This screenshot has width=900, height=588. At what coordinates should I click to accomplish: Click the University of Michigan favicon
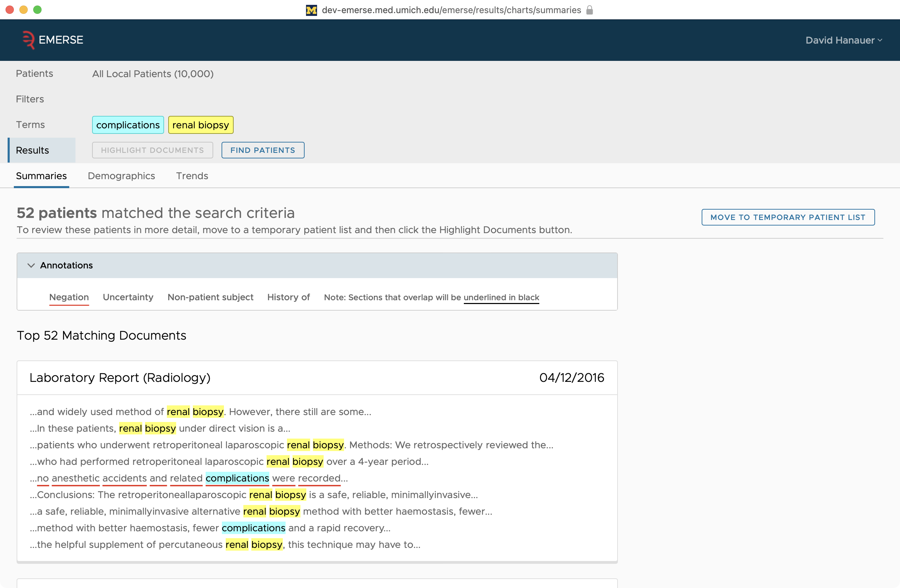tap(311, 10)
